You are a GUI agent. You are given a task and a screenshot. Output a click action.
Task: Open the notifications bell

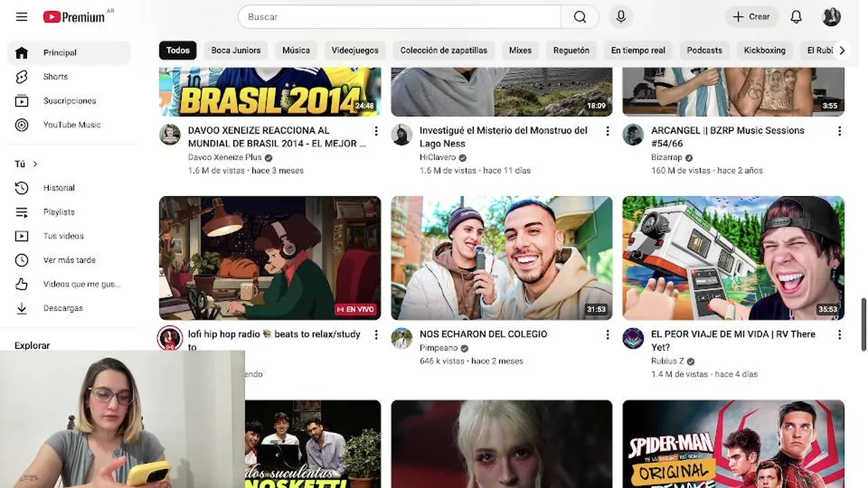(796, 17)
